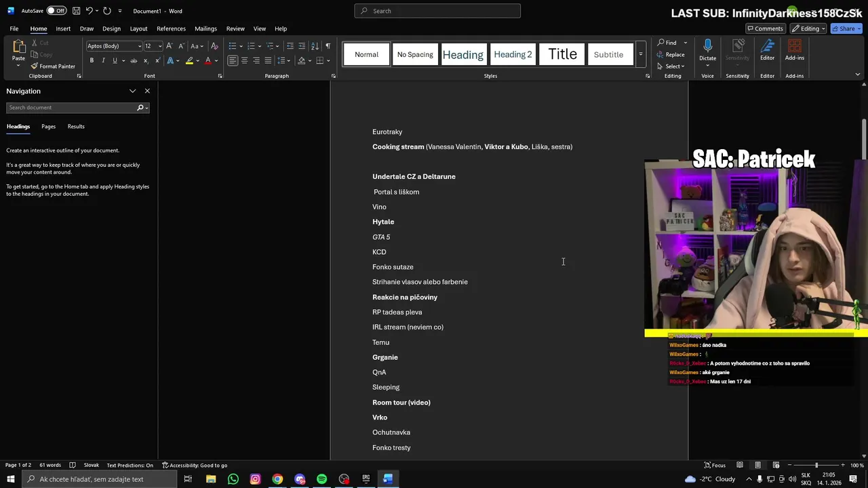Click the Paste clipboard icon
The width and height of the screenshot is (868, 488).
[x=18, y=46]
